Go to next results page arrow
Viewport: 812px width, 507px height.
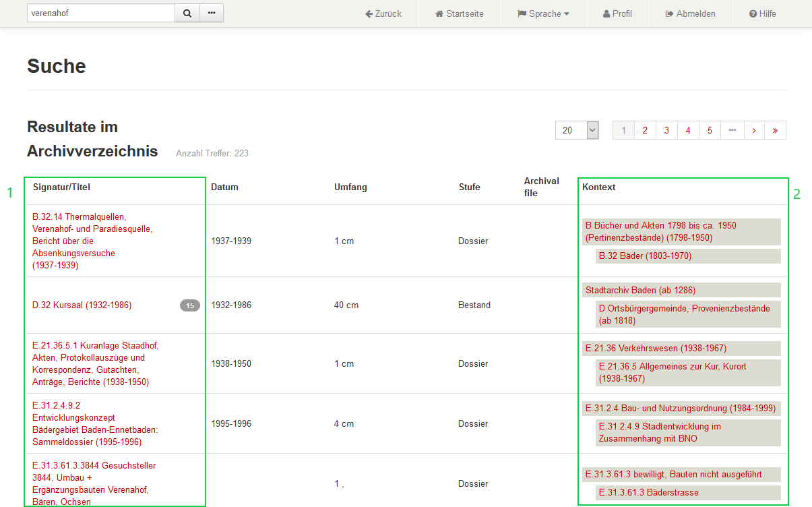point(753,130)
